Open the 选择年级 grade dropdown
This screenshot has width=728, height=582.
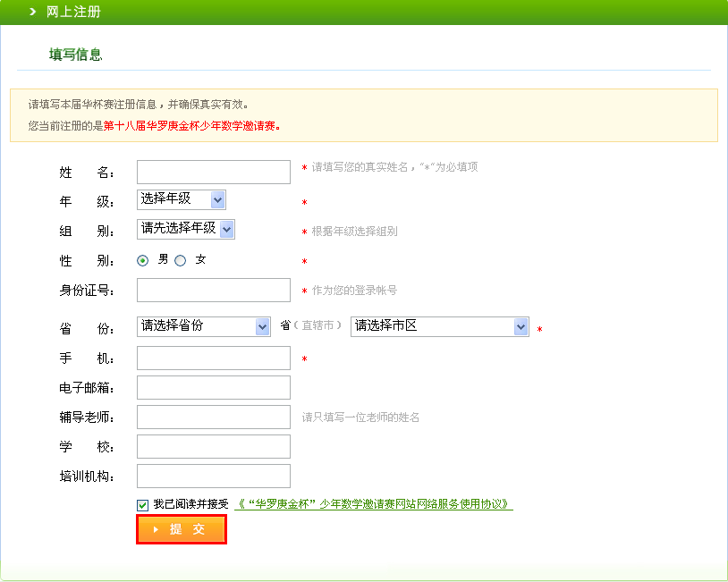tap(181, 199)
